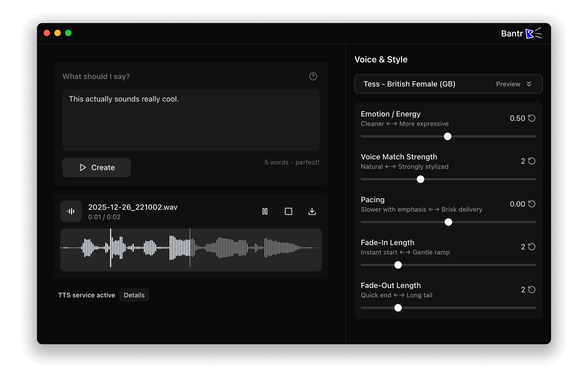
Task: Click the waveform icon beside the filename
Action: coord(71,211)
